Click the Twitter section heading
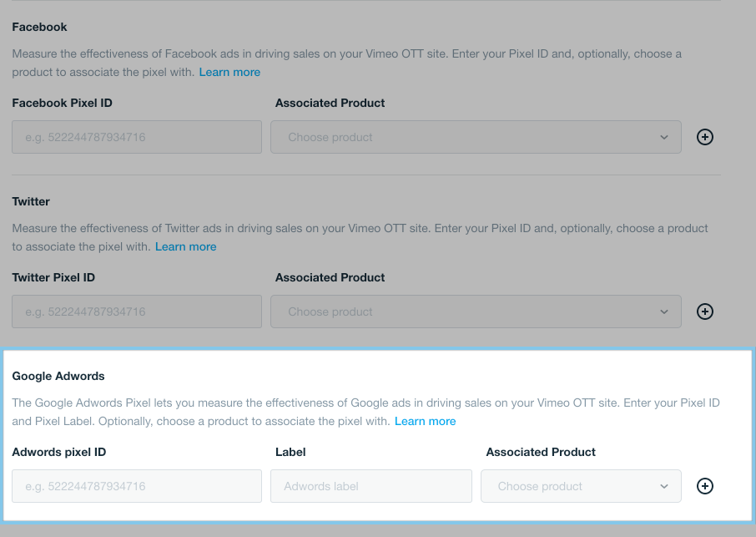Viewport: 756px width, 537px height. click(x=31, y=201)
